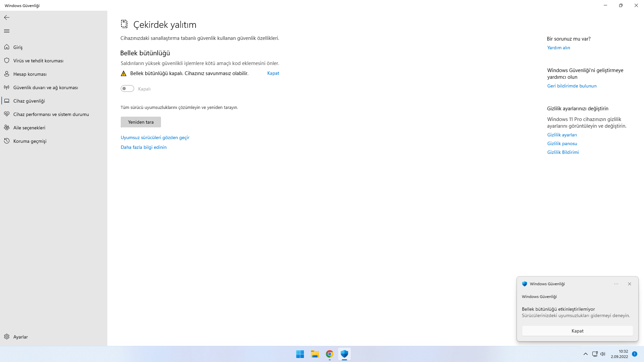644x362 pixels.
Task: Toggle the hamburger navigation menu
Action: (x=7, y=31)
